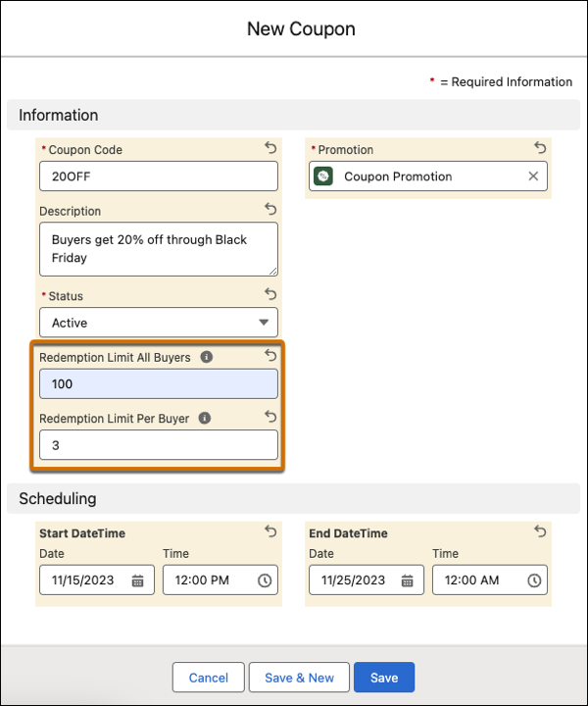Click undo icon next to Promotion
Viewport: 588px width, 706px height.
[x=540, y=148]
